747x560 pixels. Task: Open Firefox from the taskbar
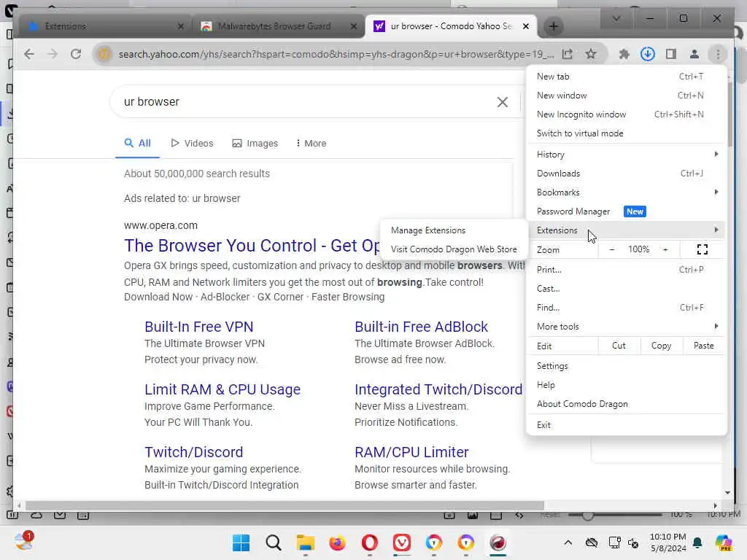[x=337, y=542]
